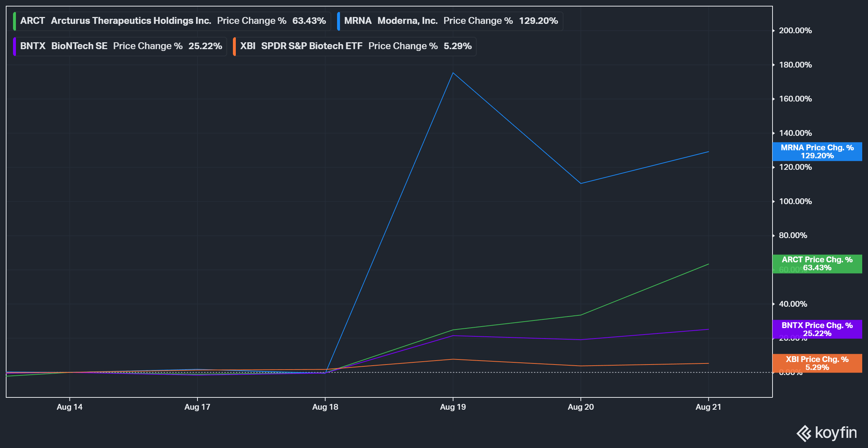
Task: Click the Aug 21 date on the x-axis
Action: pyautogui.click(x=709, y=407)
